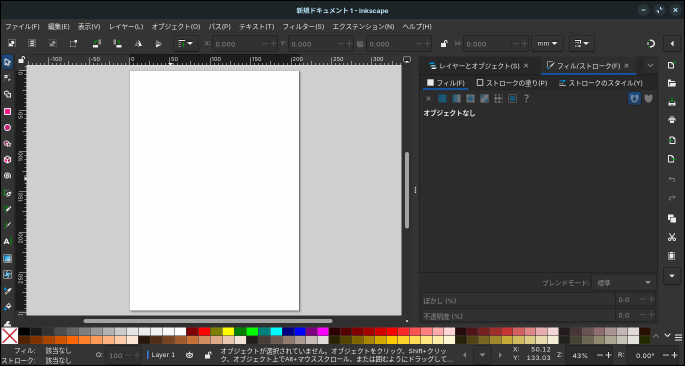Open the palette options menu icon
This screenshot has height=366, width=685.
(x=678, y=337)
